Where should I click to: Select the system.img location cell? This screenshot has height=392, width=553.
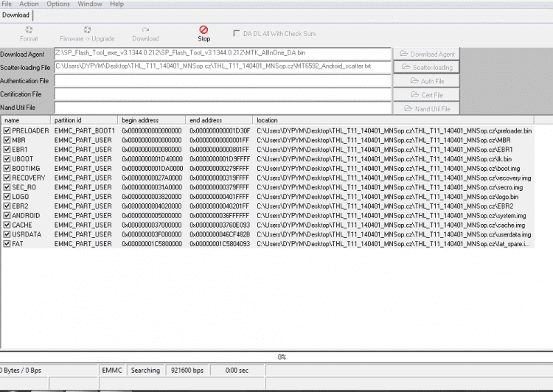click(392, 215)
